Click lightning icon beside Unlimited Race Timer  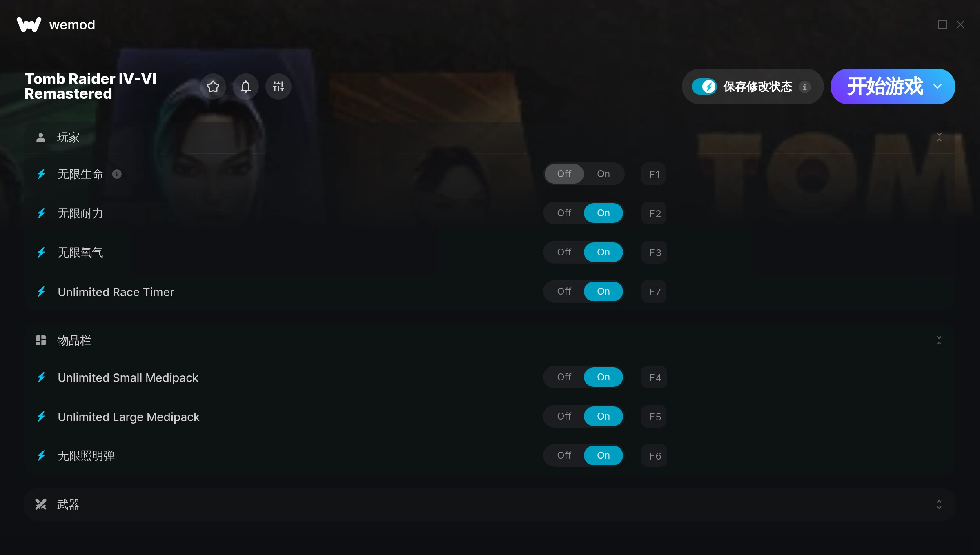(41, 291)
